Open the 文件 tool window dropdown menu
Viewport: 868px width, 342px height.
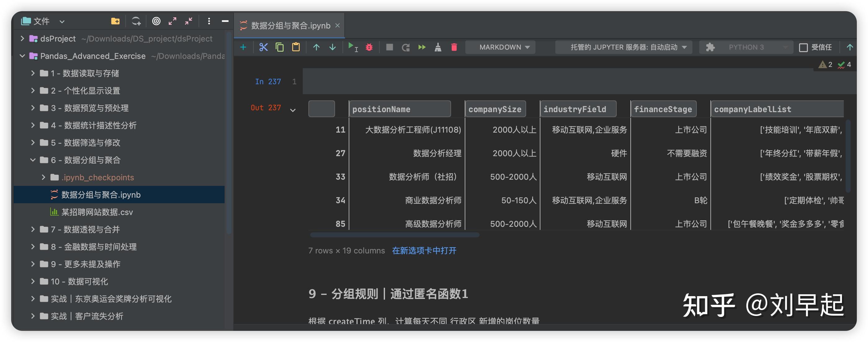[62, 21]
